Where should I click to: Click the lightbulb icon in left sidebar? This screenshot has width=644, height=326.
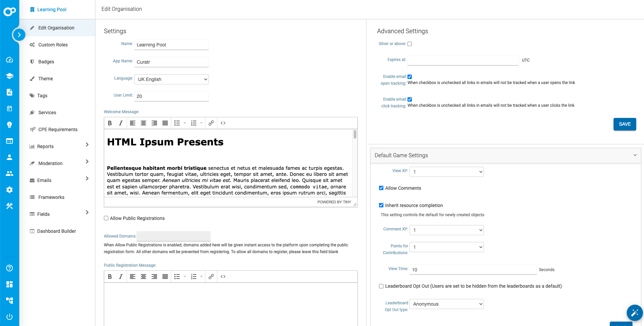9,125
